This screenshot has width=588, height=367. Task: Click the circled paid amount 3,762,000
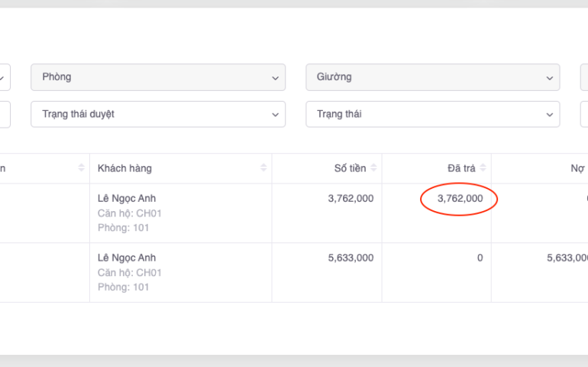point(460,198)
